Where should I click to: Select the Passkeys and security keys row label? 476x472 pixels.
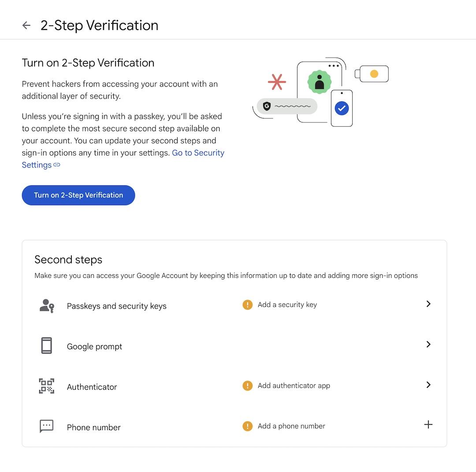117,306
